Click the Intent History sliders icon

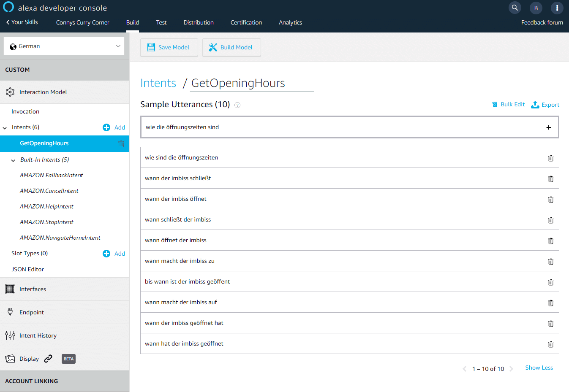coord(10,335)
